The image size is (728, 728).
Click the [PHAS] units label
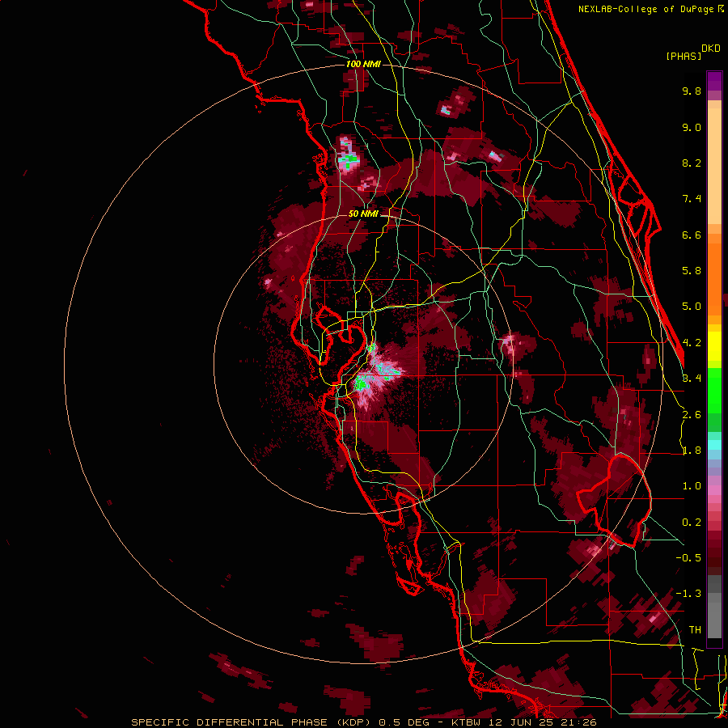(684, 57)
